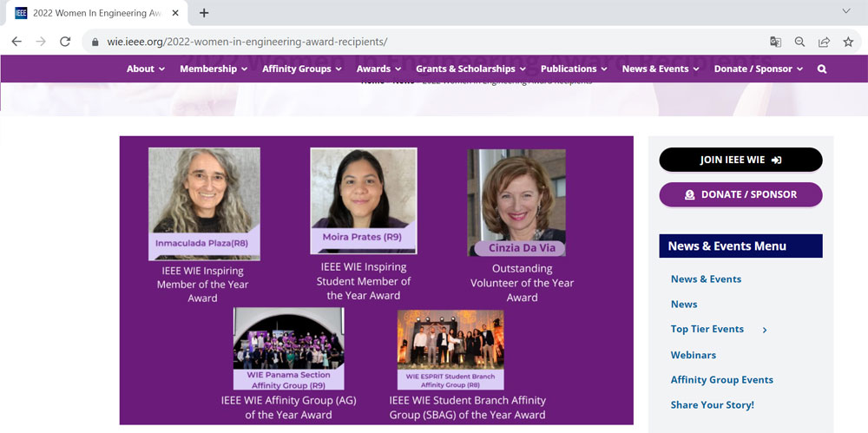
Task: Close the 2022 Women In Engineering tab
Action: point(175,13)
